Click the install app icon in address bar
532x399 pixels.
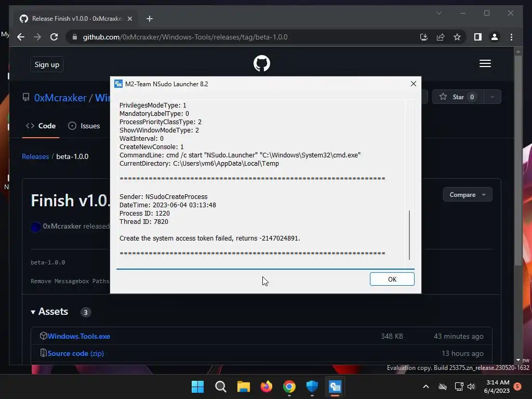click(424, 37)
